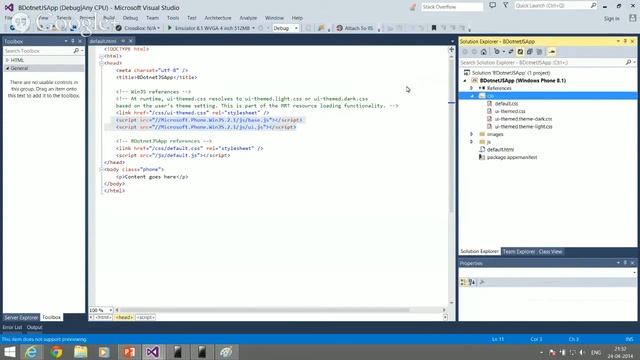The height and width of the screenshot is (360, 640).
Task: Expand the HTML group in Toolbox
Action: pyautogui.click(x=7, y=60)
